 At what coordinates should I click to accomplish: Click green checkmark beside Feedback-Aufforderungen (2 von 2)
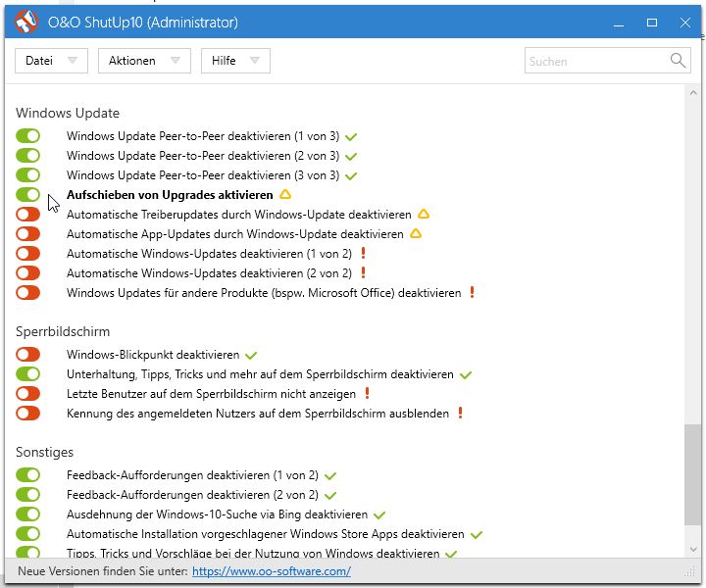coord(330,496)
